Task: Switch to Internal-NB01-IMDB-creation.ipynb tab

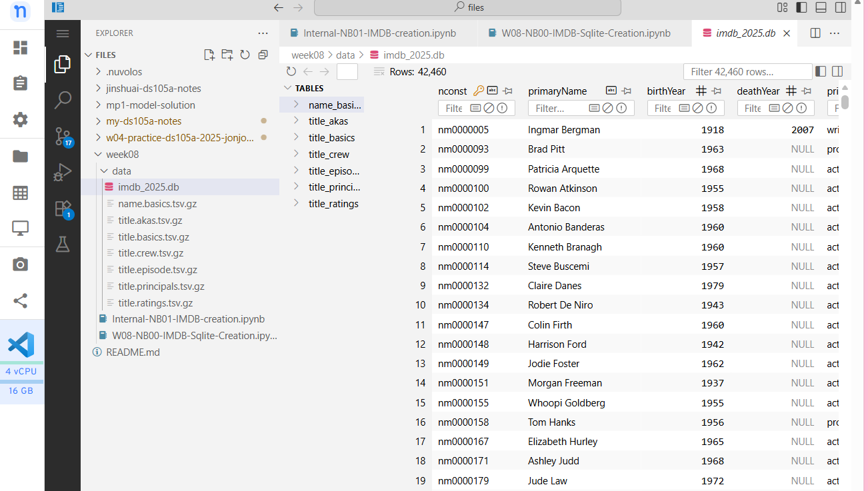Action: (379, 33)
